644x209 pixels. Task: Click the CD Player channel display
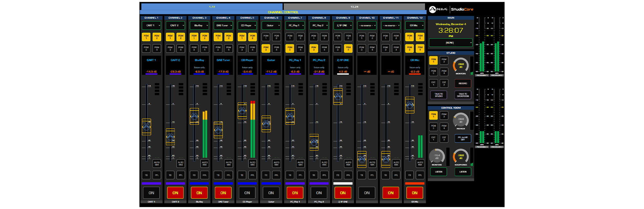[247, 66]
